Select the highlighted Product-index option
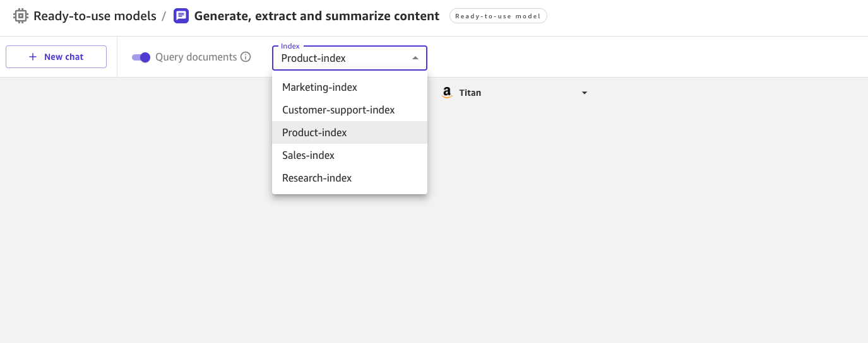Screen dimensions: 868x343 tap(314, 132)
